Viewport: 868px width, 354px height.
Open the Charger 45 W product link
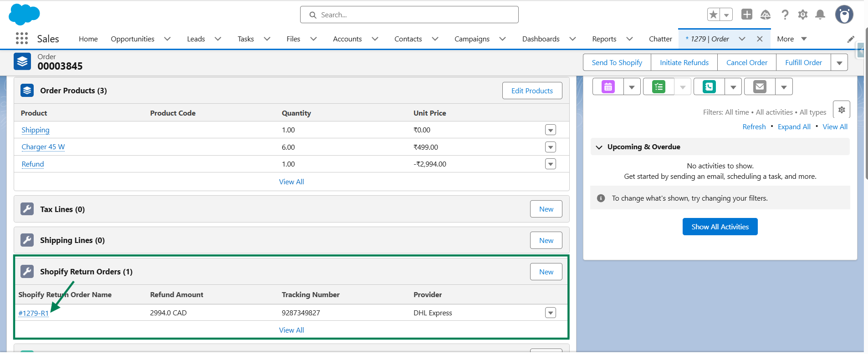43,147
